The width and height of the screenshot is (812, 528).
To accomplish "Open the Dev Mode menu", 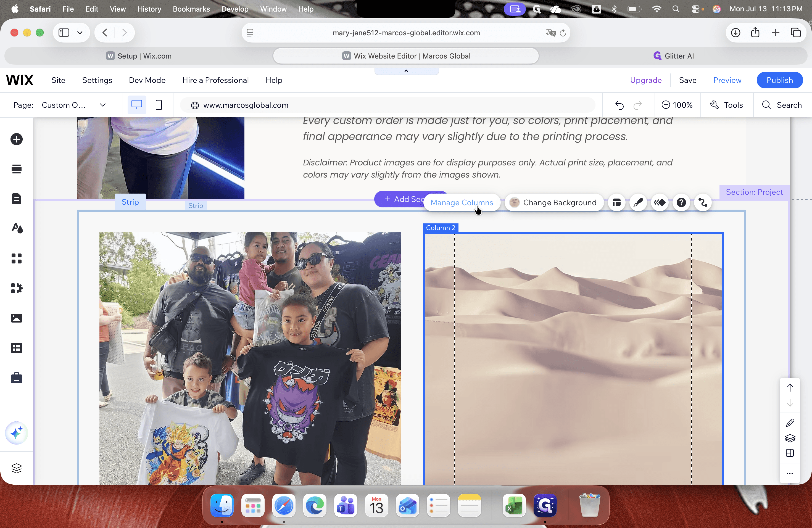I will (147, 80).
